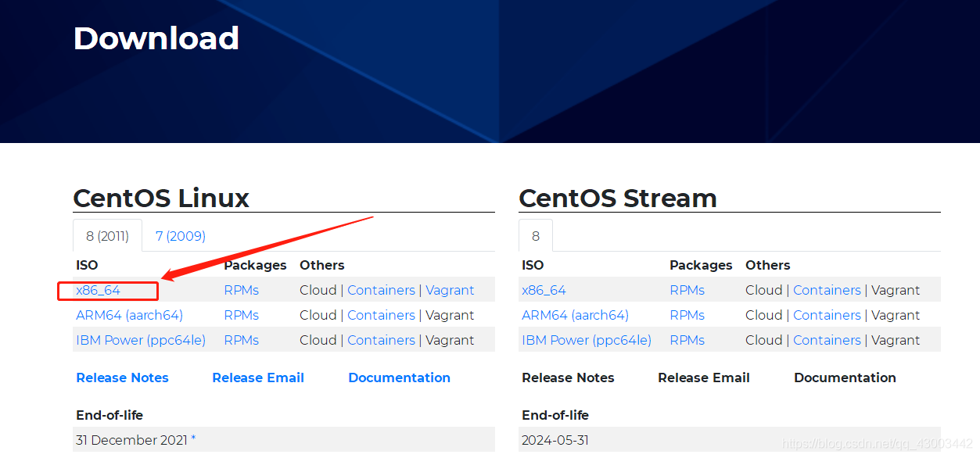Click Vagrant text in CentOS Stream x86_64 row
This screenshot has height=458, width=980.
tap(896, 290)
